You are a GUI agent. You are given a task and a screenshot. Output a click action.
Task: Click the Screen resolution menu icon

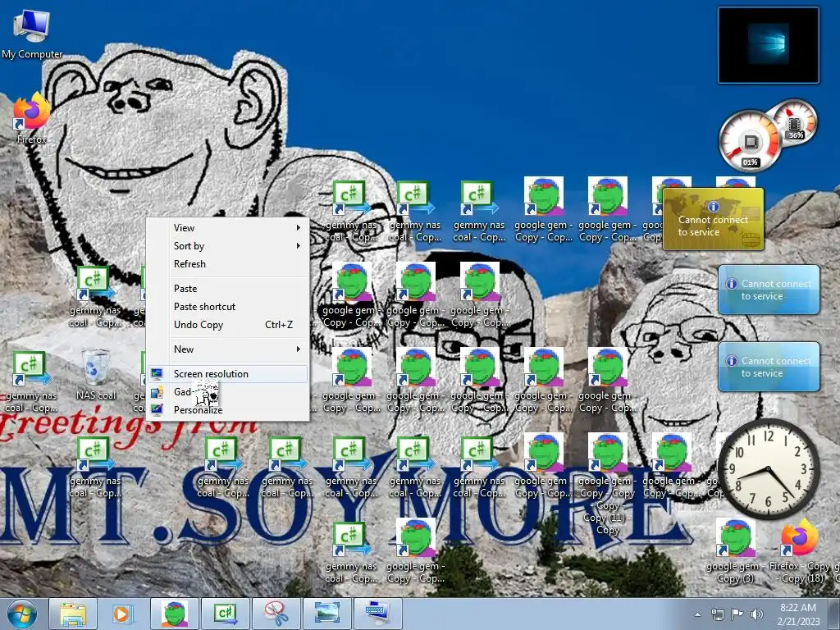[157, 374]
